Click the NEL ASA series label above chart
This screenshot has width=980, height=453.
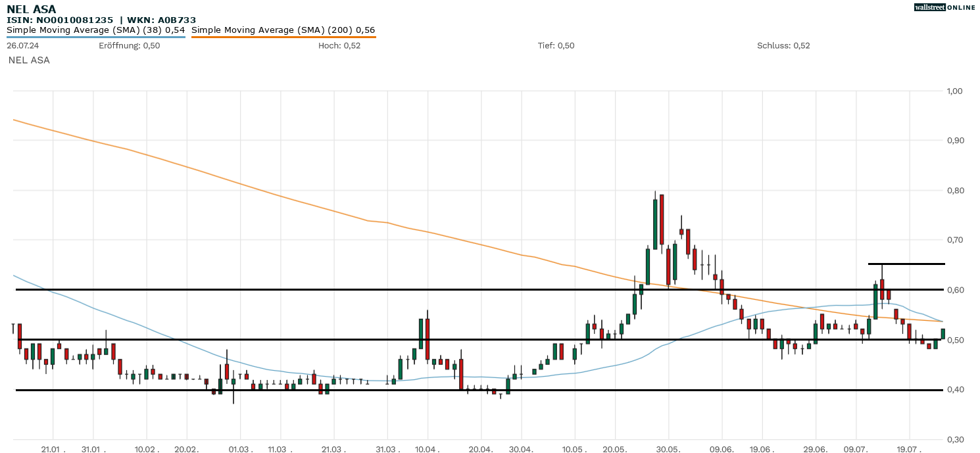click(29, 60)
